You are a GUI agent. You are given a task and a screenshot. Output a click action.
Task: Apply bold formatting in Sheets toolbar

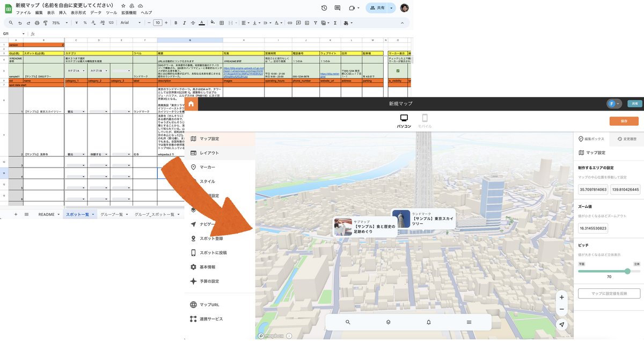pyautogui.click(x=175, y=23)
